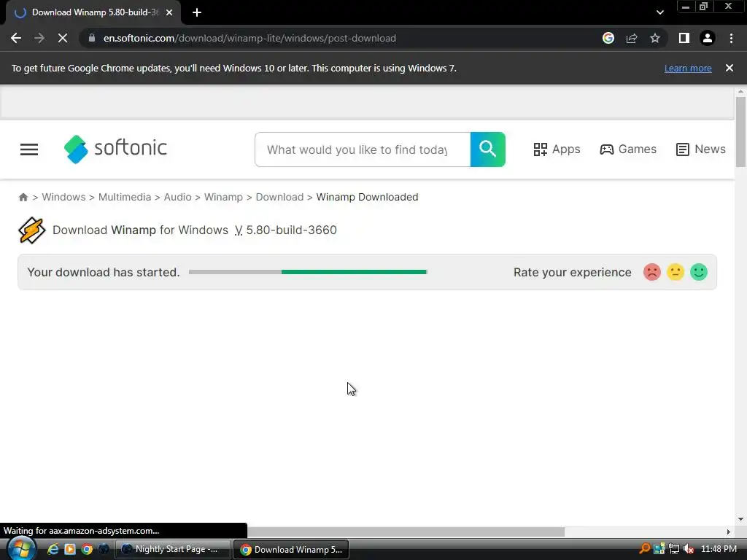Bookmark this page with the star
This screenshot has height=560, width=747.
(655, 38)
